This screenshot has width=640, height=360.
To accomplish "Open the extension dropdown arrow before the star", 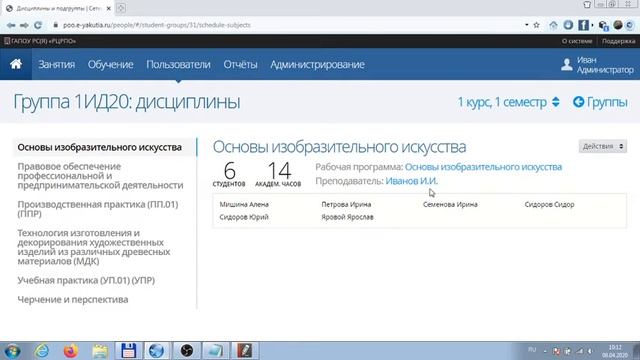I will (527, 25).
